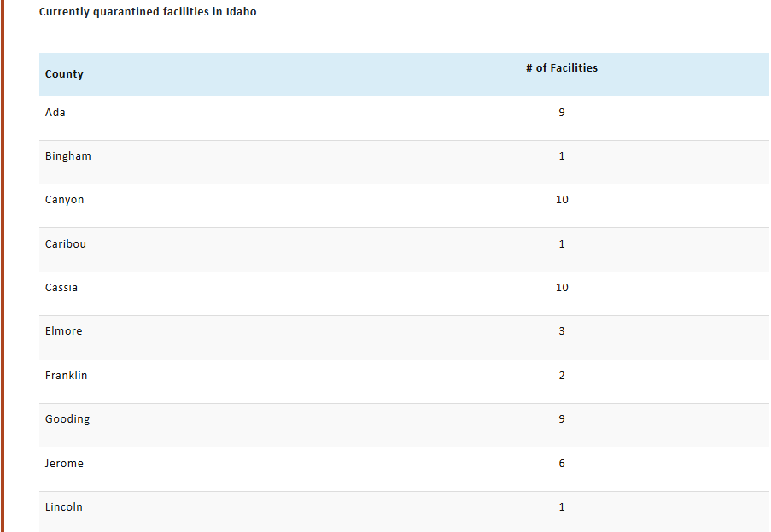Viewport: 771px width, 532px height.
Task: Click facilities count 10 in Canyon row
Action: pos(562,200)
